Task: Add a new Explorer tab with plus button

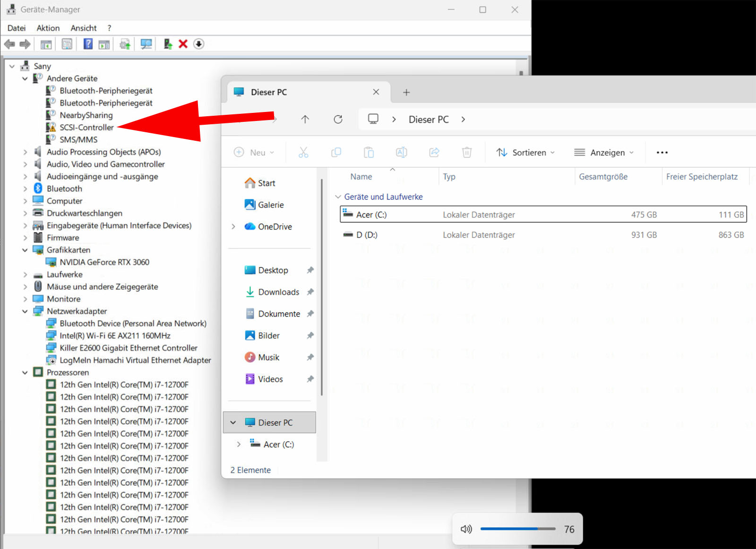Action: point(406,92)
